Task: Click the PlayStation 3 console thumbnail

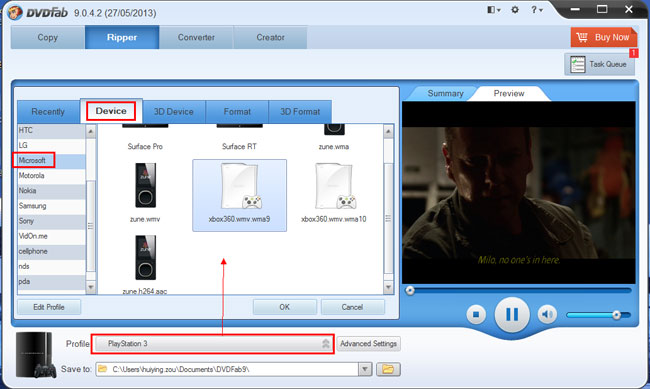Action: pyautogui.click(x=36, y=355)
